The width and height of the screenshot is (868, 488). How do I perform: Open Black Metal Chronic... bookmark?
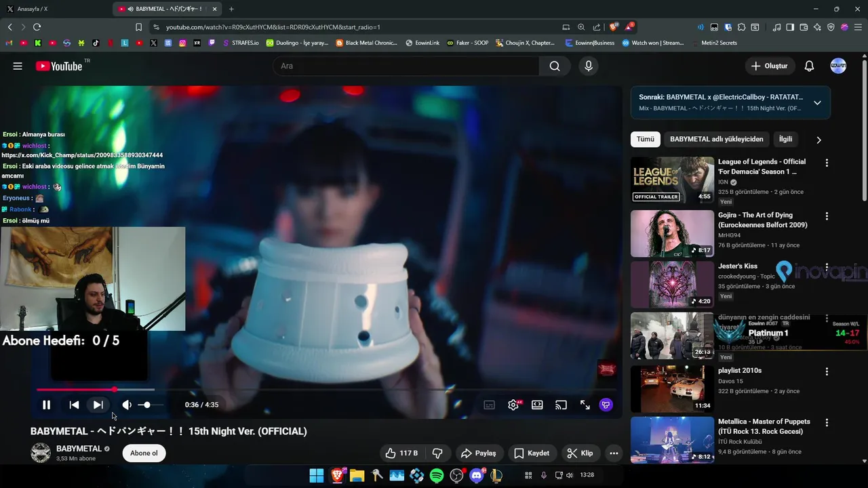(x=367, y=43)
